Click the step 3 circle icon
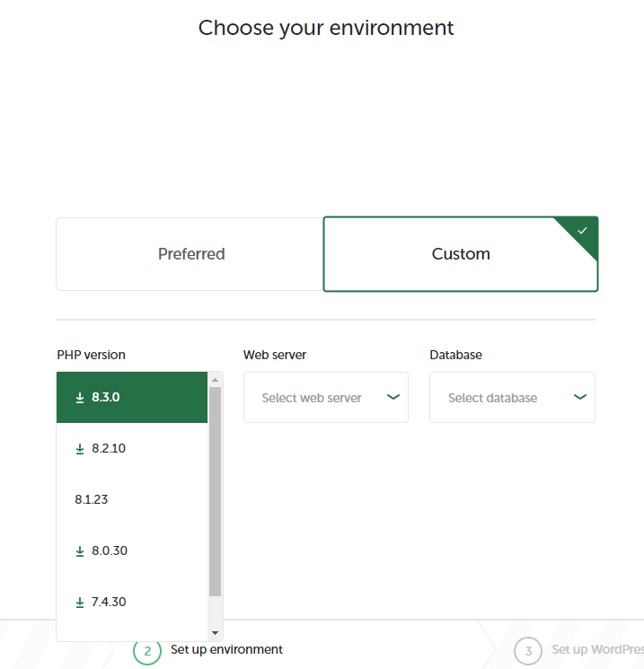 click(x=528, y=650)
